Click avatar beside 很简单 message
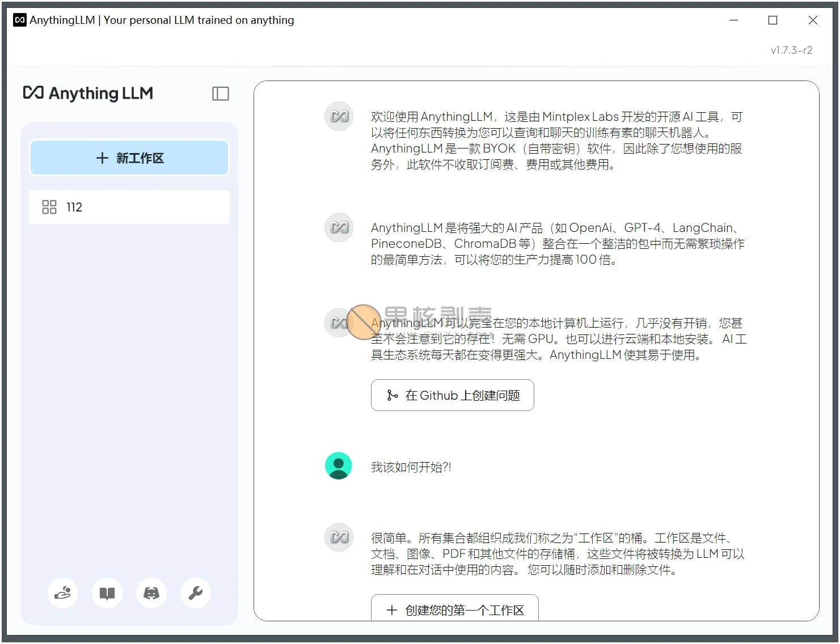This screenshot has height=644, width=840. 339,537
